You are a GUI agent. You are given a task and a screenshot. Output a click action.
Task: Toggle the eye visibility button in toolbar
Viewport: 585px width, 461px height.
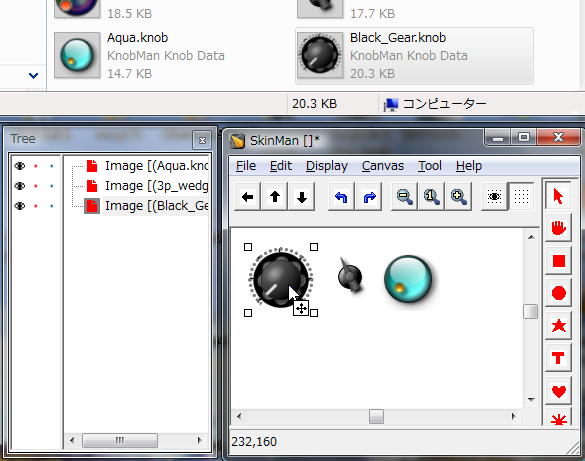pos(494,197)
